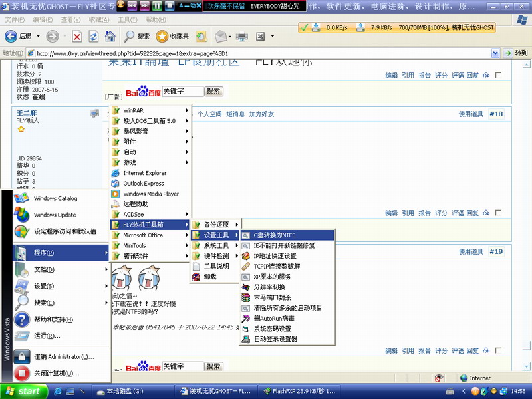
Task: Open 帮助和支持(H) in Start menu
Action: [x=61, y=319]
